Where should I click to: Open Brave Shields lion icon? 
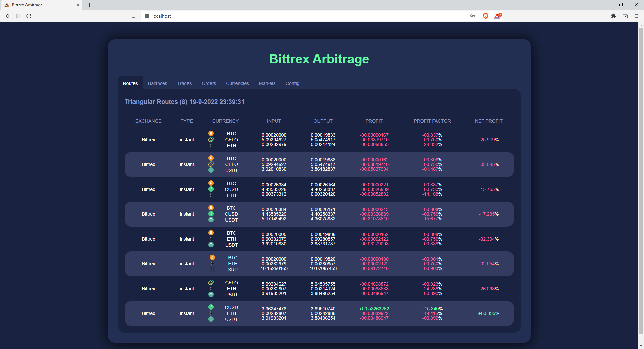[486, 16]
